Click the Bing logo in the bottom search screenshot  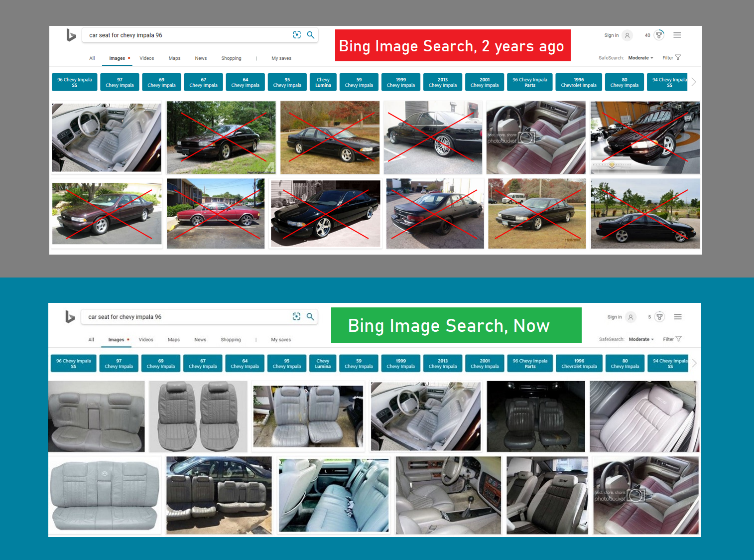(x=70, y=316)
